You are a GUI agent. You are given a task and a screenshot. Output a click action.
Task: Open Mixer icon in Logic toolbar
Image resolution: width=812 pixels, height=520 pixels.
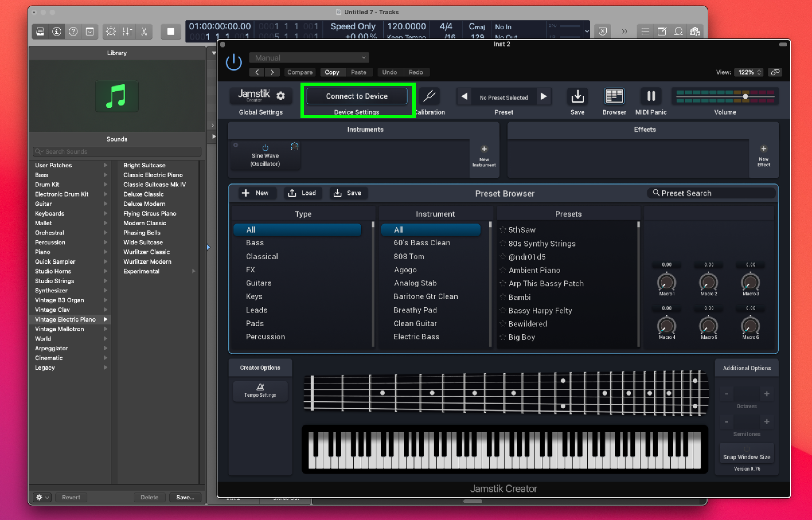(127, 32)
